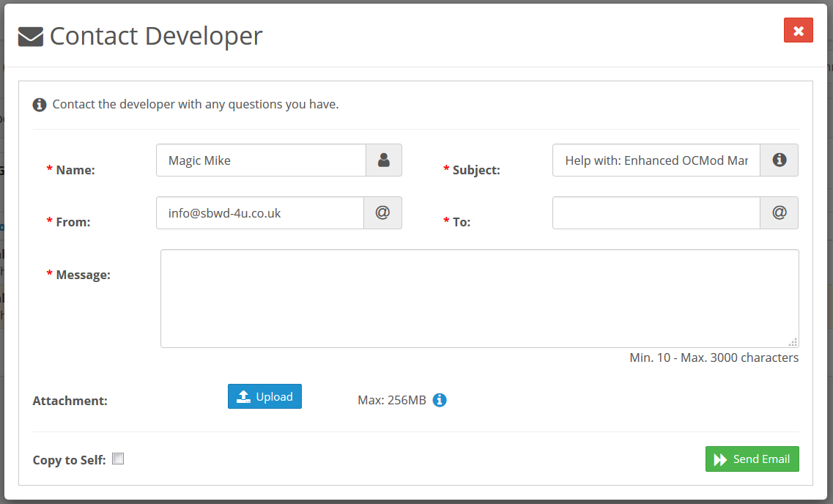Click the @ icon next to From field
The width and height of the screenshot is (833, 504).
click(382, 213)
